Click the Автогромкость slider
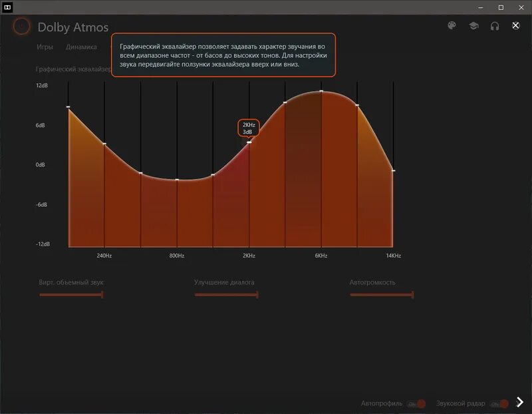This screenshot has height=414, width=532. (x=382, y=294)
